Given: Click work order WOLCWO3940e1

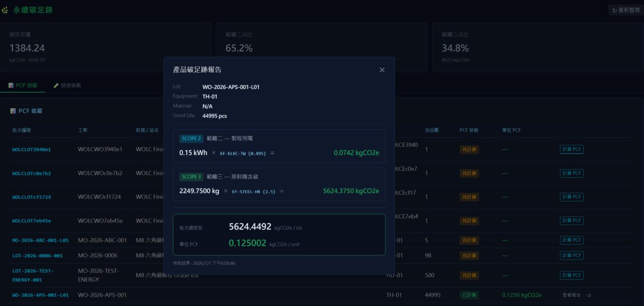Looking at the screenshot, I should coord(100,150).
